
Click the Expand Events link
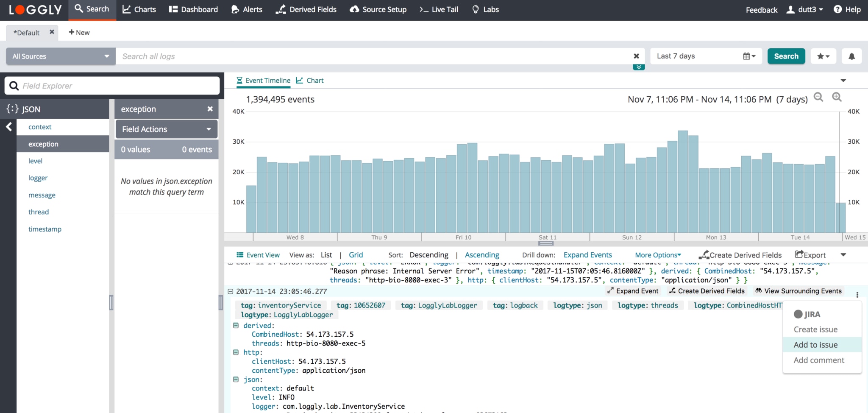click(x=587, y=255)
